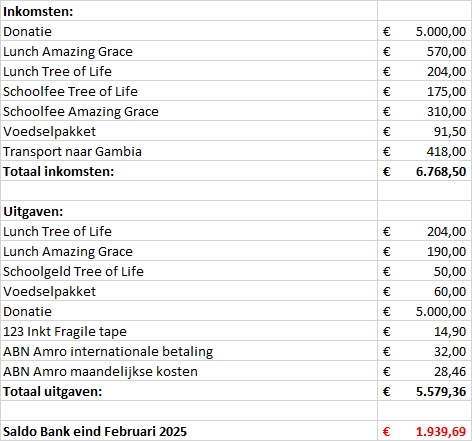Select the Schoolfee Tree of Life cell
This screenshot has width=472, height=441.
click(189, 91)
